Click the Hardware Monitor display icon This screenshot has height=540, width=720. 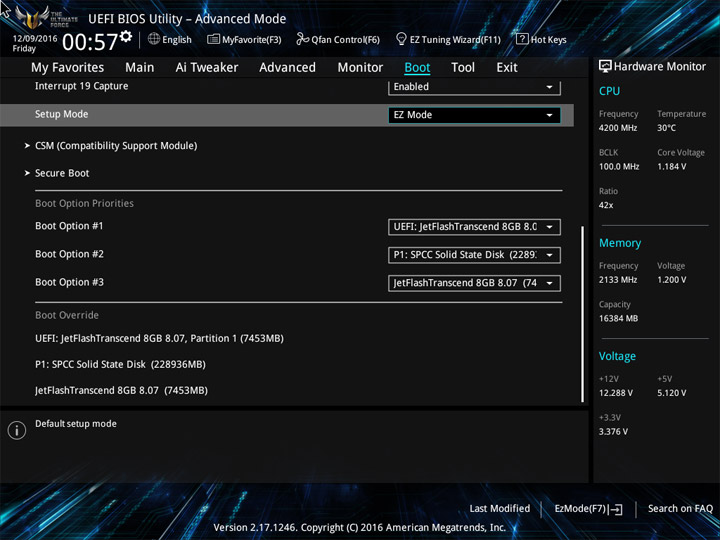coord(605,66)
